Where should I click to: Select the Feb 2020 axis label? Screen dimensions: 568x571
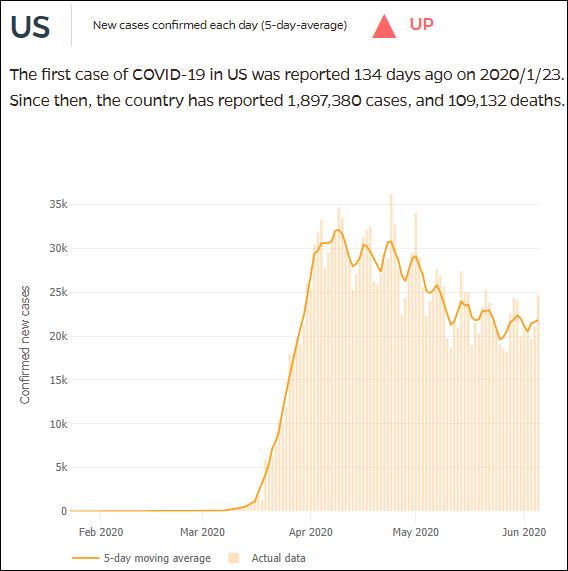coord(101,532)
